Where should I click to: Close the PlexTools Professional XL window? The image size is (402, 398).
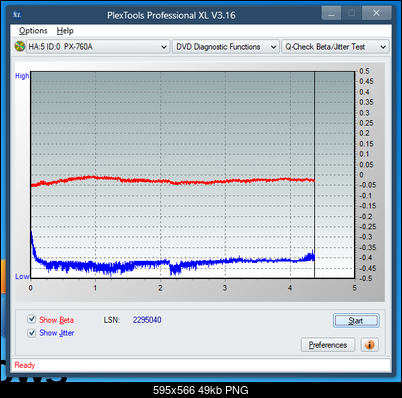point(377,13)
